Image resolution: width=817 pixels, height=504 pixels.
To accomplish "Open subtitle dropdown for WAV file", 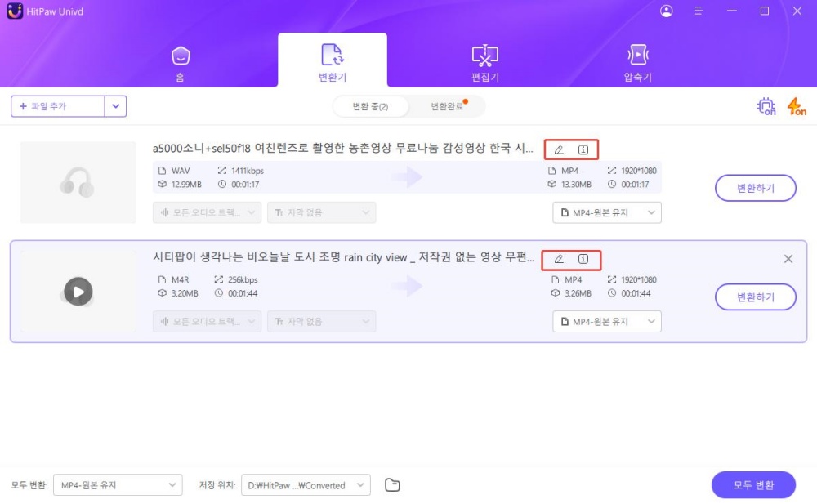I will click(321, 212).
